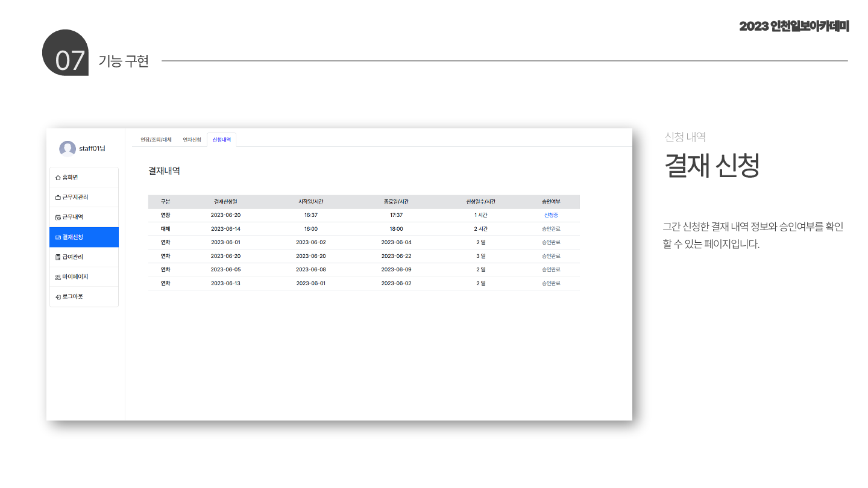Click the 신청일수/시간 column header
The width and height of the screenshot is (868, 488).
(480, 201)
